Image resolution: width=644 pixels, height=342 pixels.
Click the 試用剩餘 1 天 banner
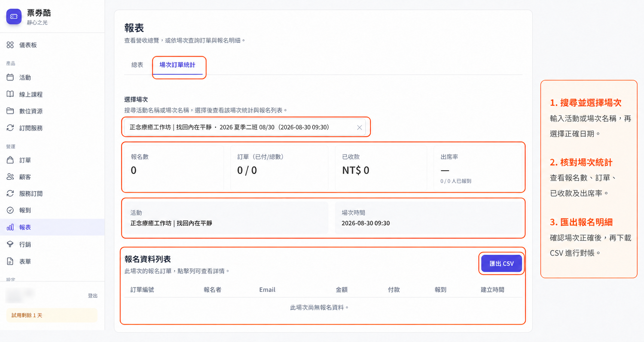pos(52,315)
